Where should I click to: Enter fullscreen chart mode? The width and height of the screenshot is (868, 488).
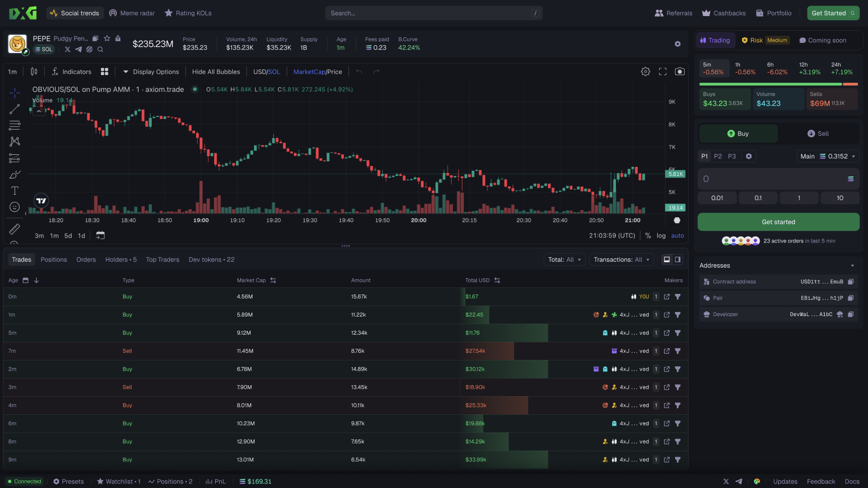[x=662, y=72]
